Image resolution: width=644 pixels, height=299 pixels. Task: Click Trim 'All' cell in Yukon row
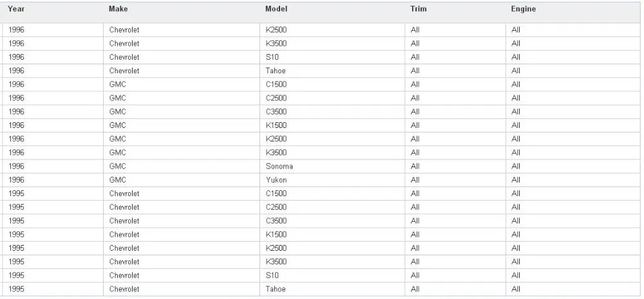tap(415, 180)
